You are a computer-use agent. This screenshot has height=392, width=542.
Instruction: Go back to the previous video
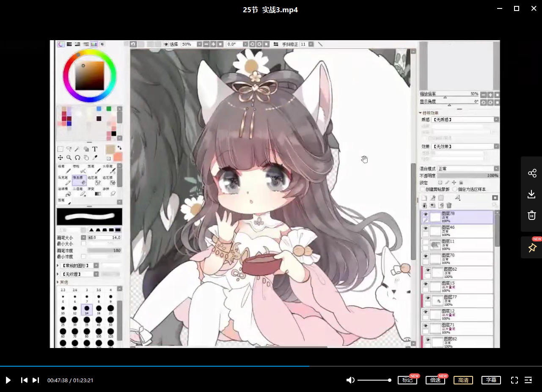coord(24,380)
